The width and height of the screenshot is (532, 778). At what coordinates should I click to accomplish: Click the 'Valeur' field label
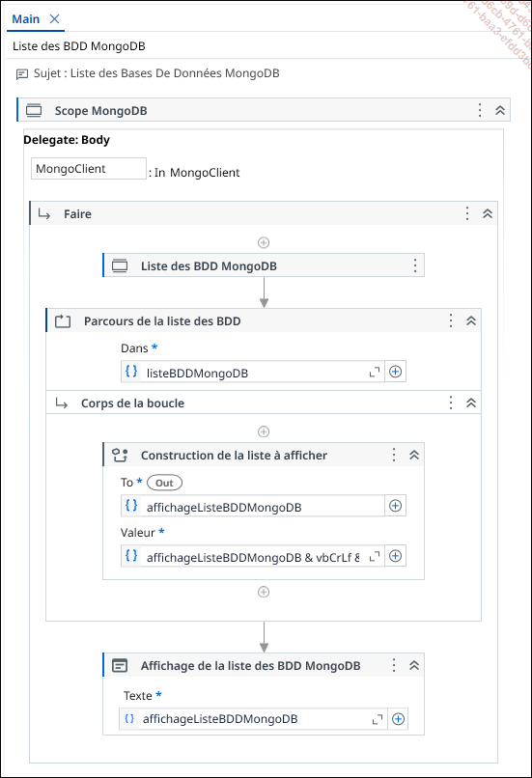[x=137, y=533]
